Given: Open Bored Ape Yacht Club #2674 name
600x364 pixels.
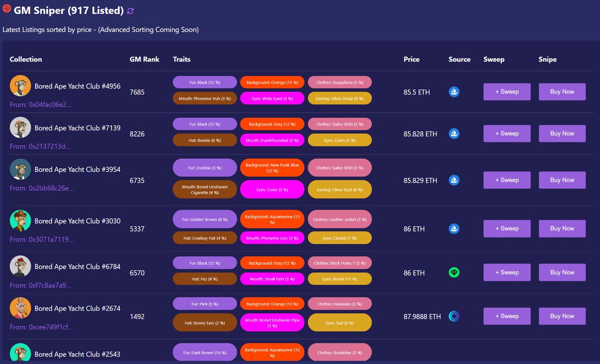Looking at the screenshot, I should (77, 308).
